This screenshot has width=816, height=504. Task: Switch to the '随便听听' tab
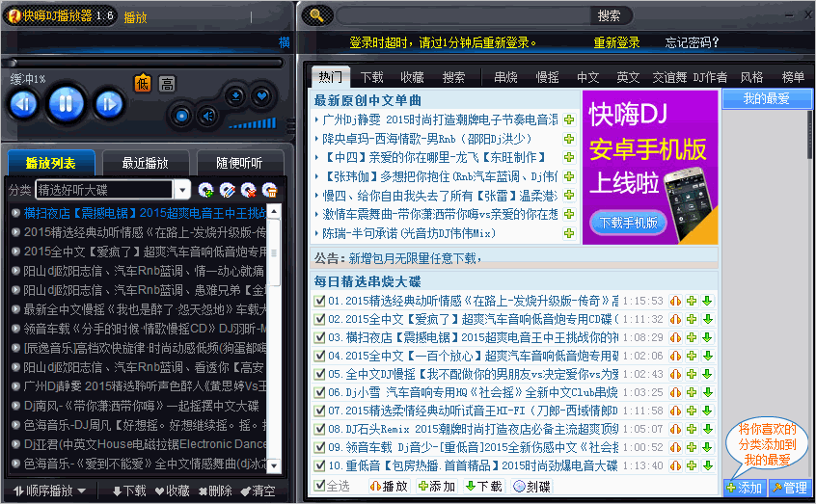pyautogui.click(x=239, y=163)
